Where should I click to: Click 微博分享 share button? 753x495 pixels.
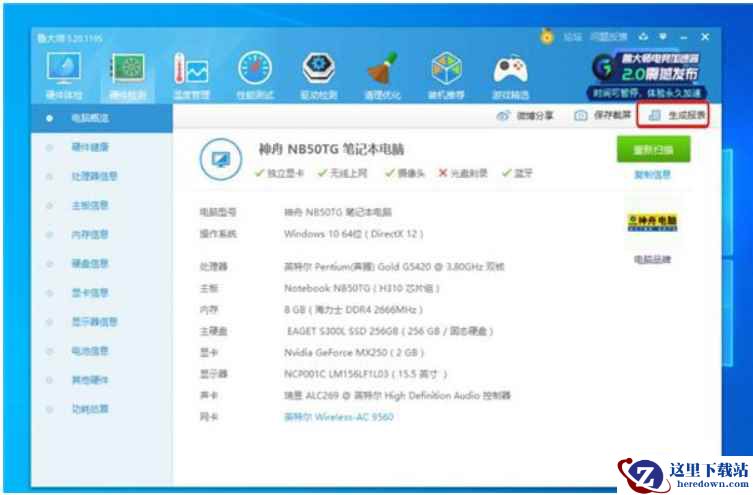[525, 116]
